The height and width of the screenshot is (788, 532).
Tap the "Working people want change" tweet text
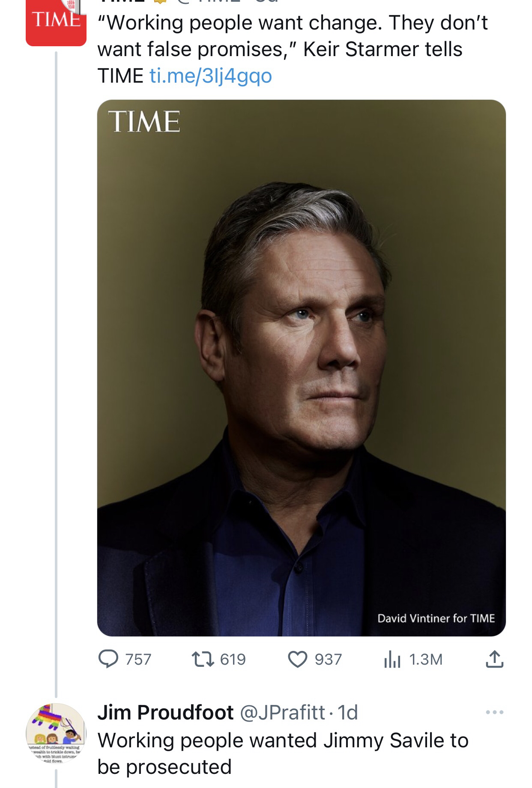[x=292, y=36]
